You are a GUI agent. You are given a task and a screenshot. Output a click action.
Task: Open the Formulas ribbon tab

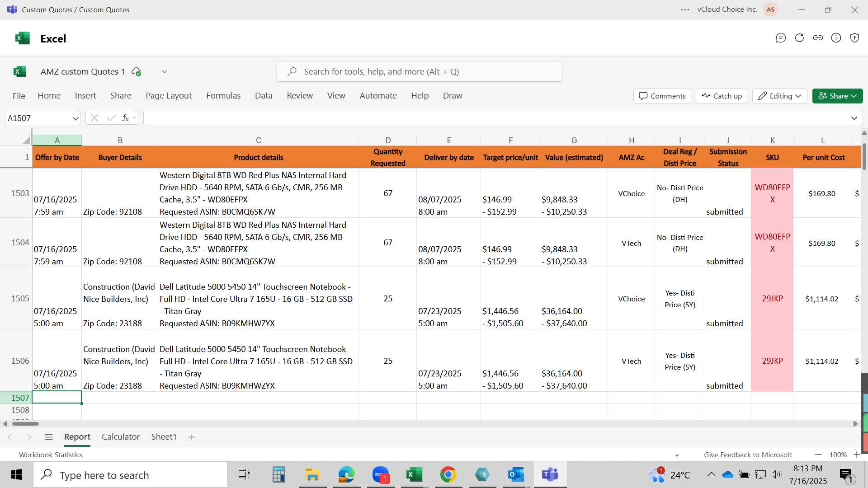click(223, 96)
